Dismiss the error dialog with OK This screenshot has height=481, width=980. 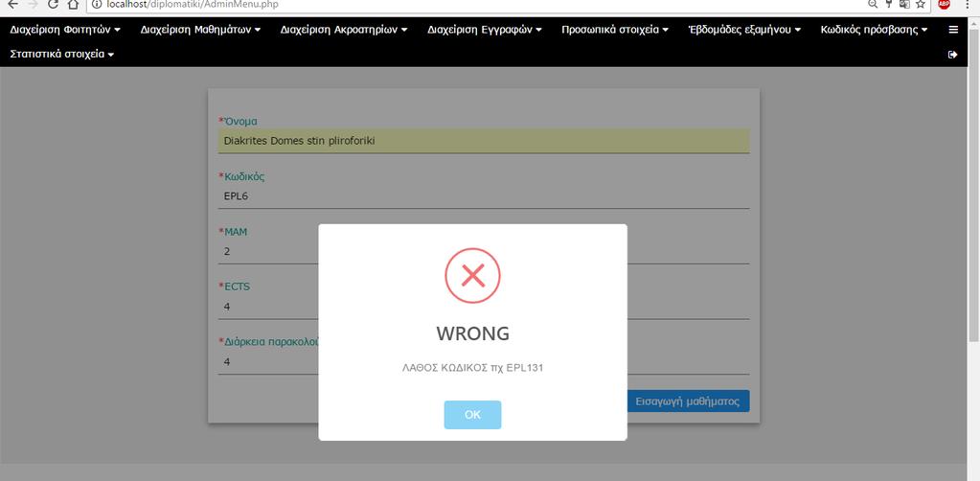[472, 415]
